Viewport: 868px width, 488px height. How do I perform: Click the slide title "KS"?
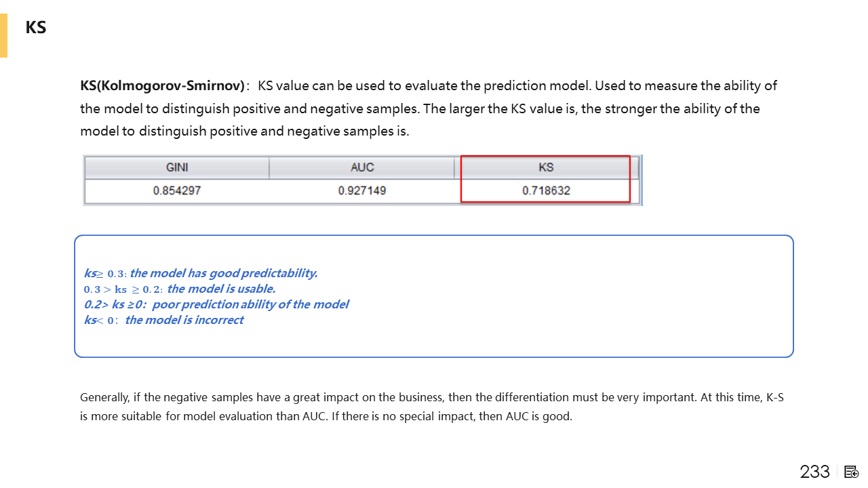point(36,28)
